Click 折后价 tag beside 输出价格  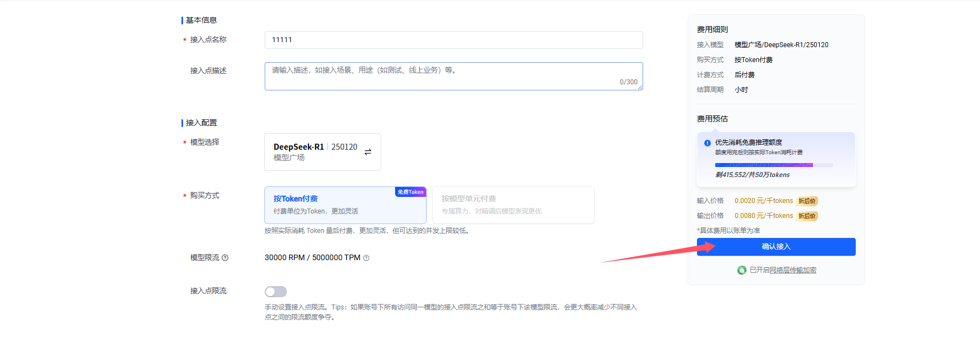pos(807,216)
